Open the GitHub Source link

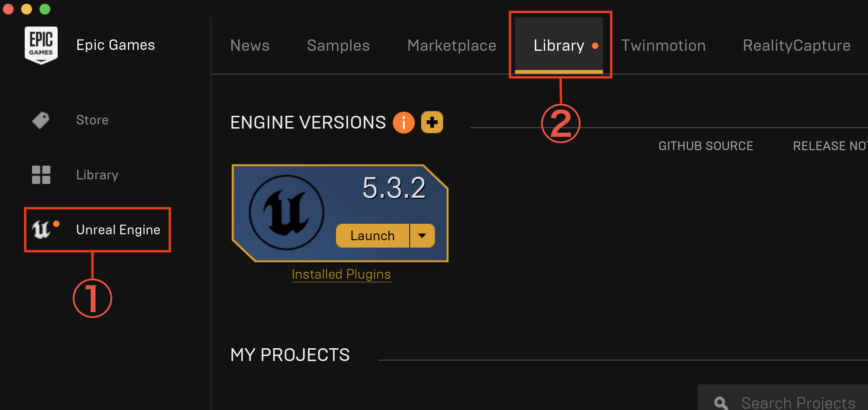click(705, 146)
